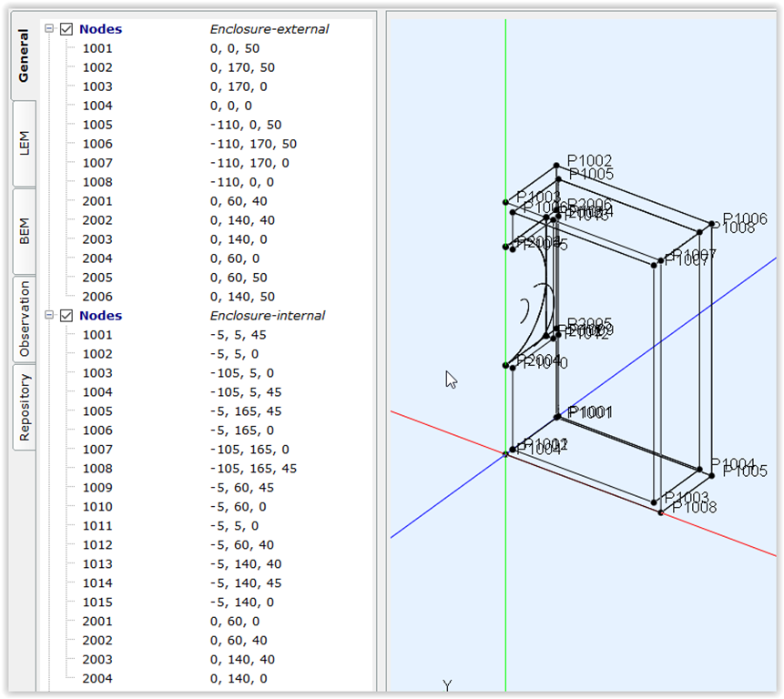784x699 pixels.
Task: Uncheck the Enclosure-external Nodes checkbox
Action: click(x=66, y=29)
